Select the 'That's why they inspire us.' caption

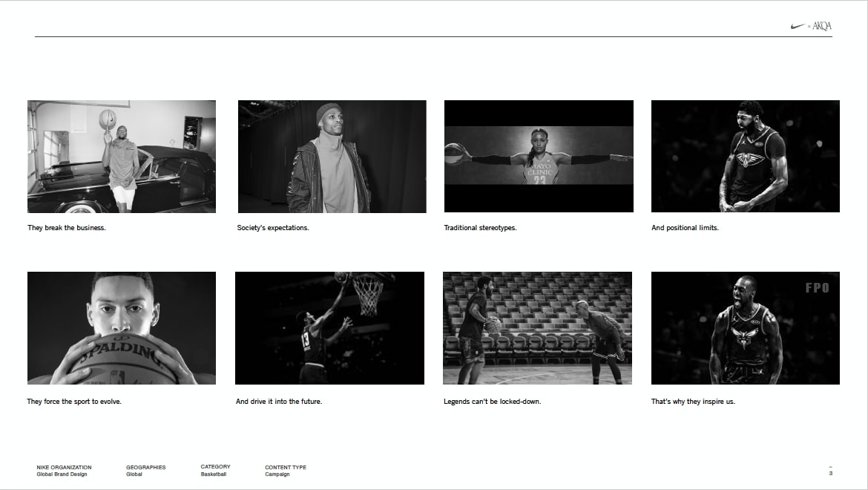tap(693, 402)
